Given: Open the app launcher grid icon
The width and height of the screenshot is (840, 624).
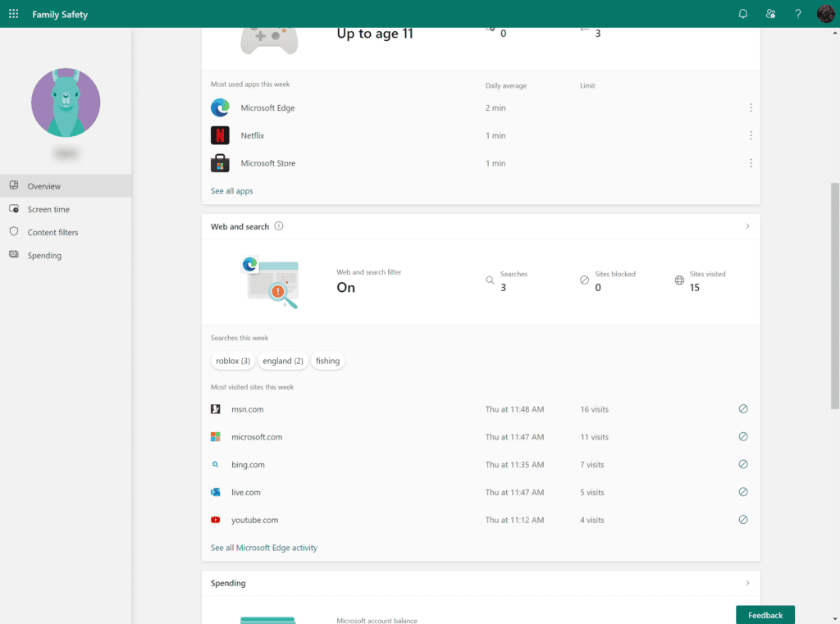Looking at the screenshot, I should pyautogui.click(x=13, y=13).
